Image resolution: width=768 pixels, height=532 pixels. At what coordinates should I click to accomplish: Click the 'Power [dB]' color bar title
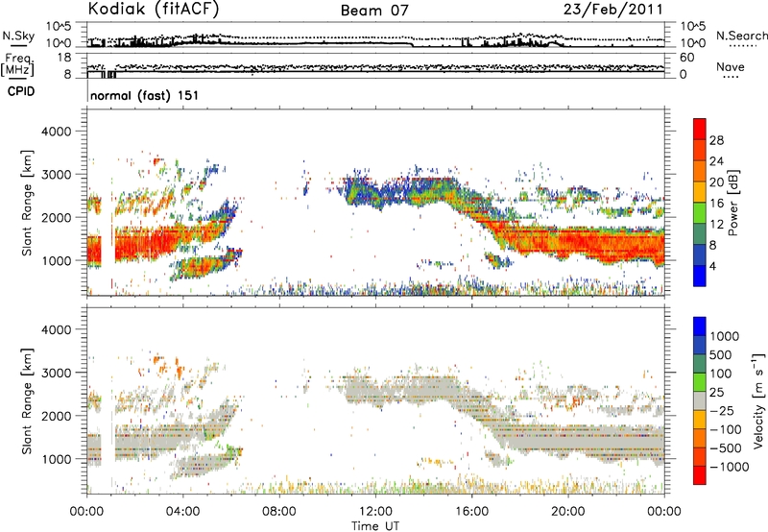pos(732,204)
